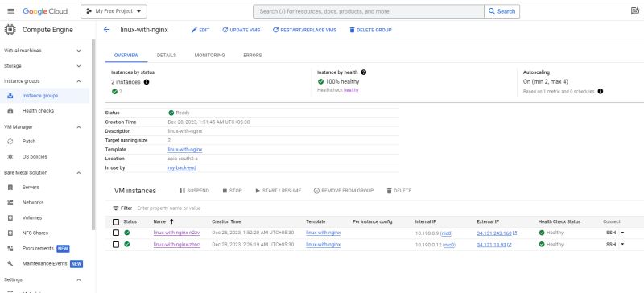Click the Health checks sidebar icon
Image resolution: width=644 pixels, height=293 pixels.
pos(10,111)
